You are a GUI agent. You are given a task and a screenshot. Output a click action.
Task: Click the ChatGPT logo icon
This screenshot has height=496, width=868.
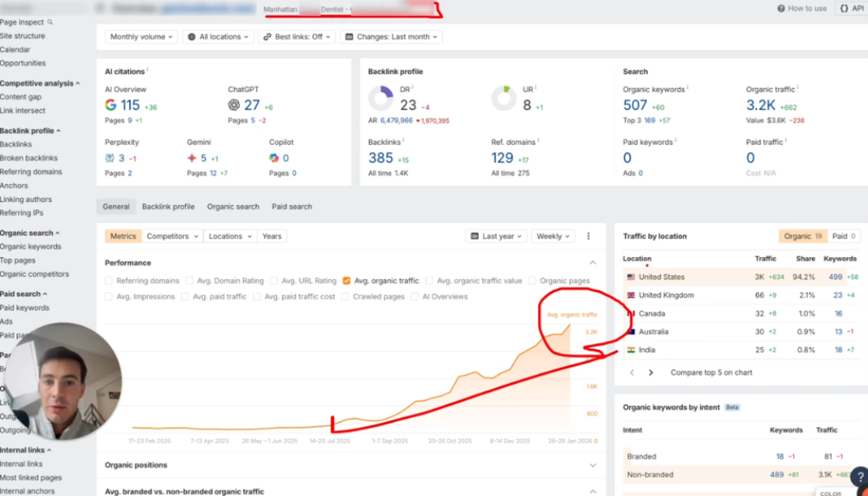tap(234, 105)
